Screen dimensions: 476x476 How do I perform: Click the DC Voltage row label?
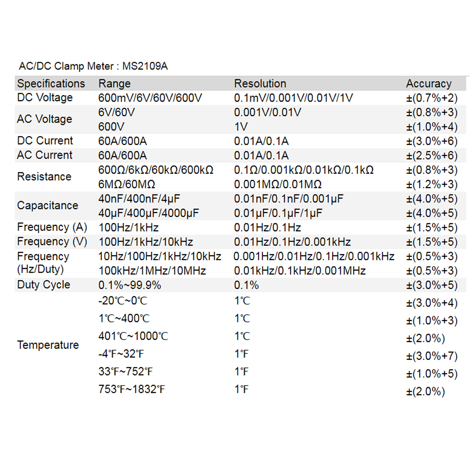tap(45, 98)
